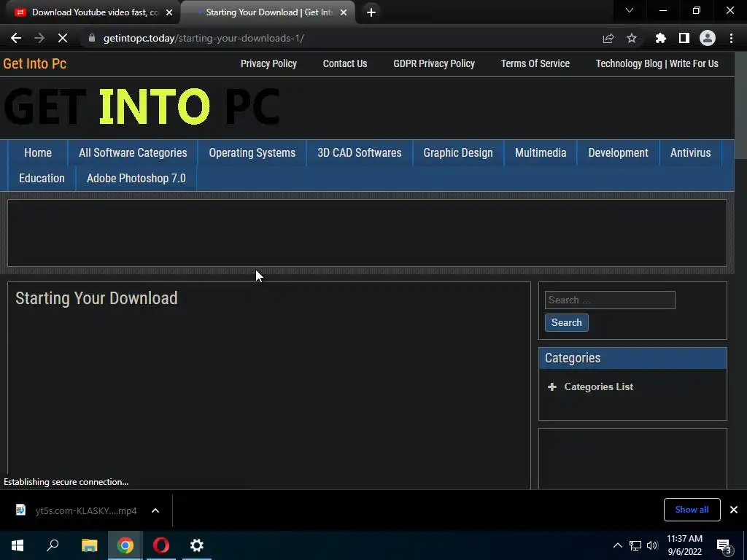Close the Starting Your Download tab
747x560 pixels.
pos(344,12)
